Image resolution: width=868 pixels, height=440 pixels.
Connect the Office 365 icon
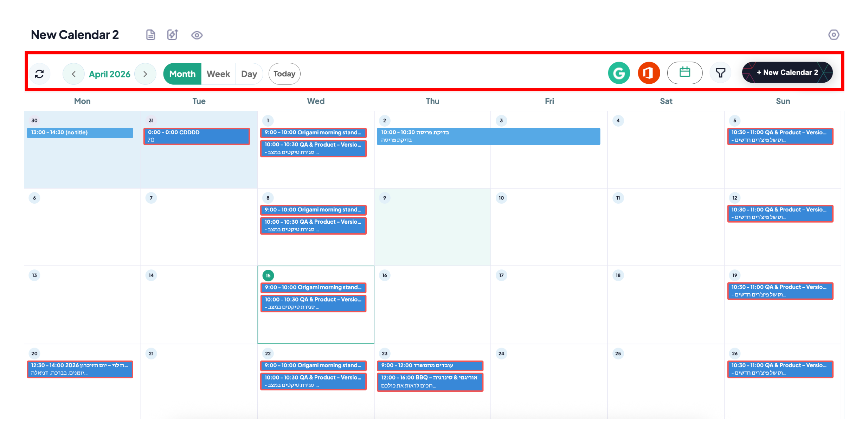point(649,73)
